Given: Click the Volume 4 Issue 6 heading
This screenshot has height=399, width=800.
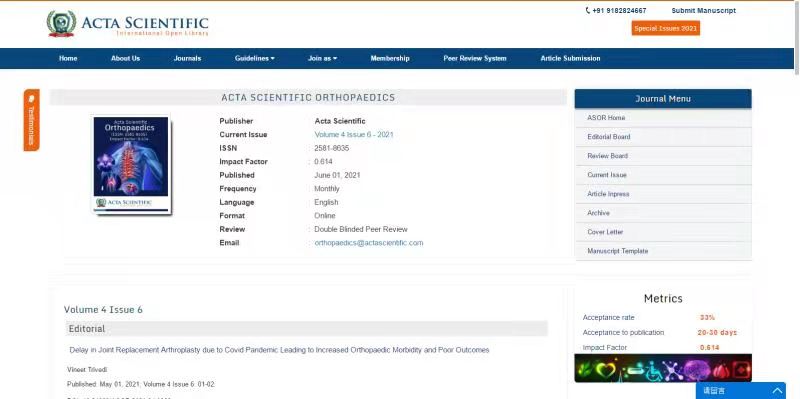Looking at the screenshot, I should (x=103, y=310).
